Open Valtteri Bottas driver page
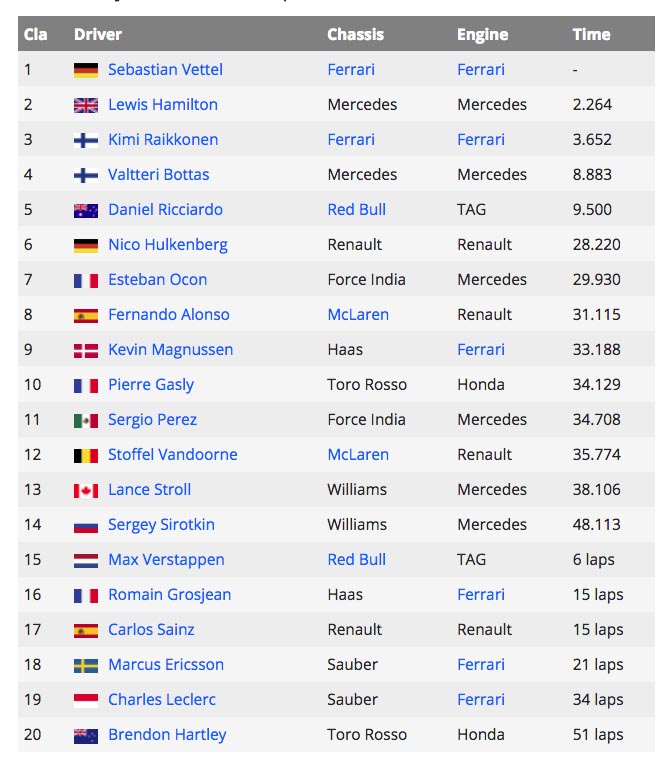 [x=159, y=175]
